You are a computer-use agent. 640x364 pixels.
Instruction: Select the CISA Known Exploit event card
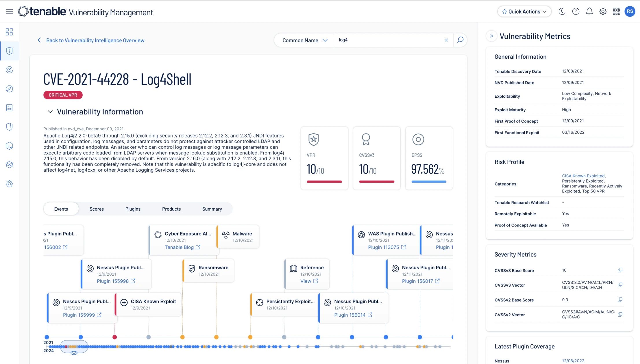coord(148,304)
